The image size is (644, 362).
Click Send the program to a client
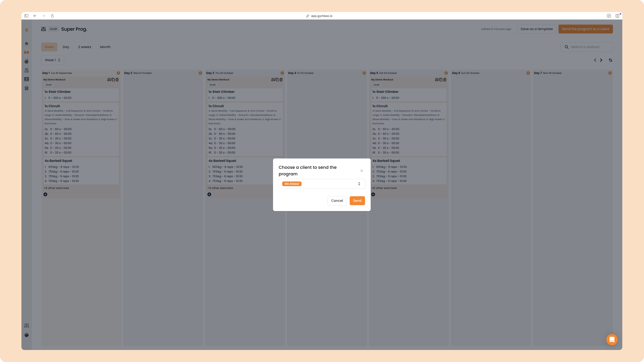pyautogui.click(x=585, y=29)
